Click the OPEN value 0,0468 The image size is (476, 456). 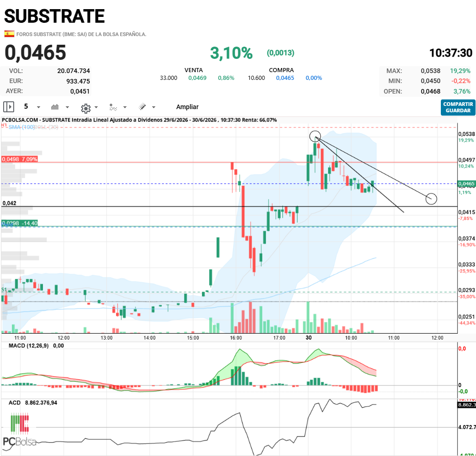pos(430,91)
